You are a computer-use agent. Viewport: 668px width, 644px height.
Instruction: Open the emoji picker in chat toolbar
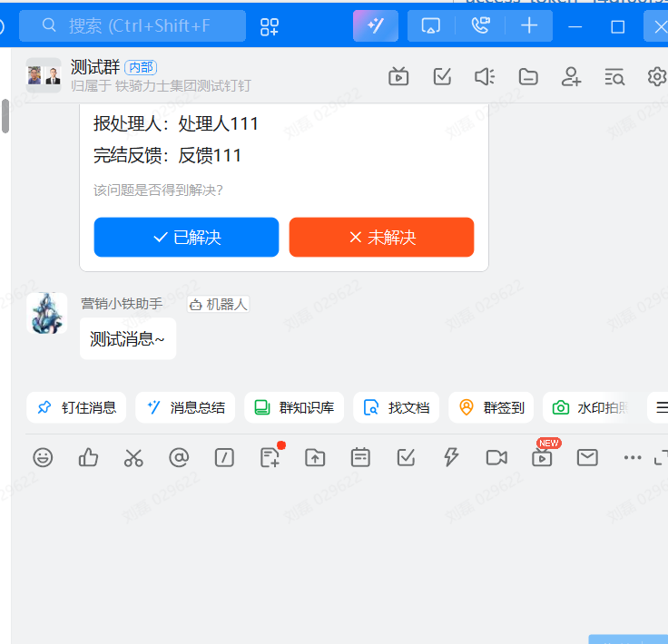click(43, 458)
